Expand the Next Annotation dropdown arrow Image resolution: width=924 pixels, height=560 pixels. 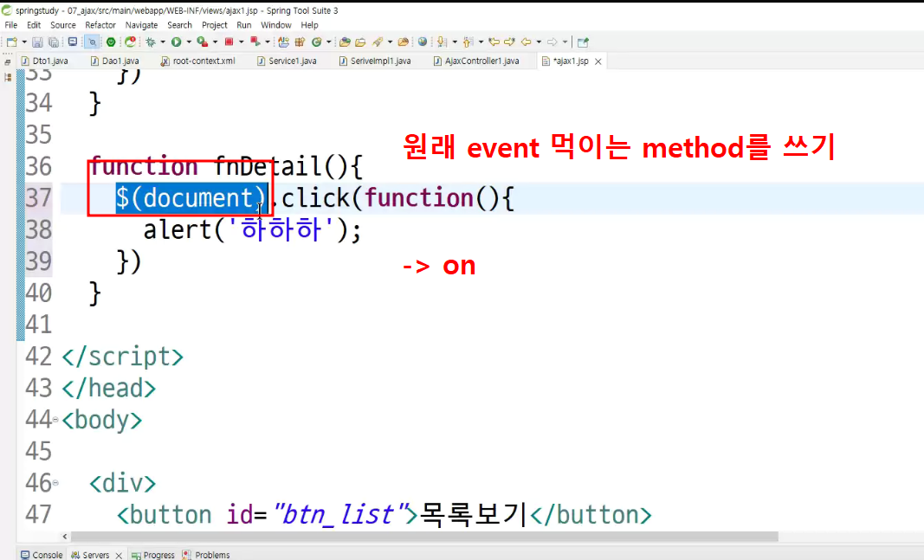pos(455,42)
